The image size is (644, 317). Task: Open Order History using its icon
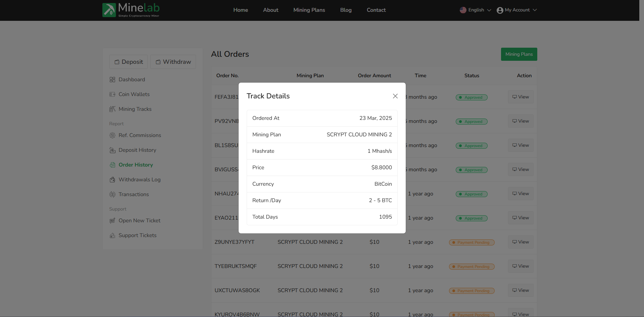coord(112,165)
